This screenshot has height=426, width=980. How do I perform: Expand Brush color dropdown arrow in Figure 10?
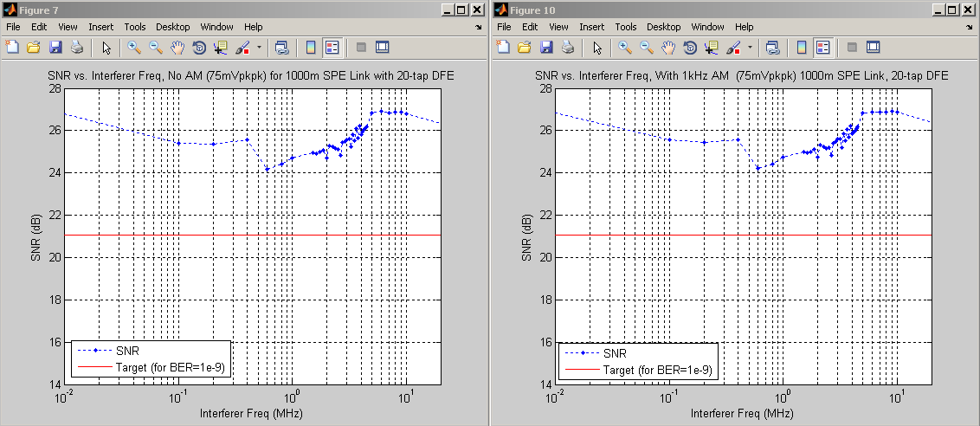click(x=750, y=47)
